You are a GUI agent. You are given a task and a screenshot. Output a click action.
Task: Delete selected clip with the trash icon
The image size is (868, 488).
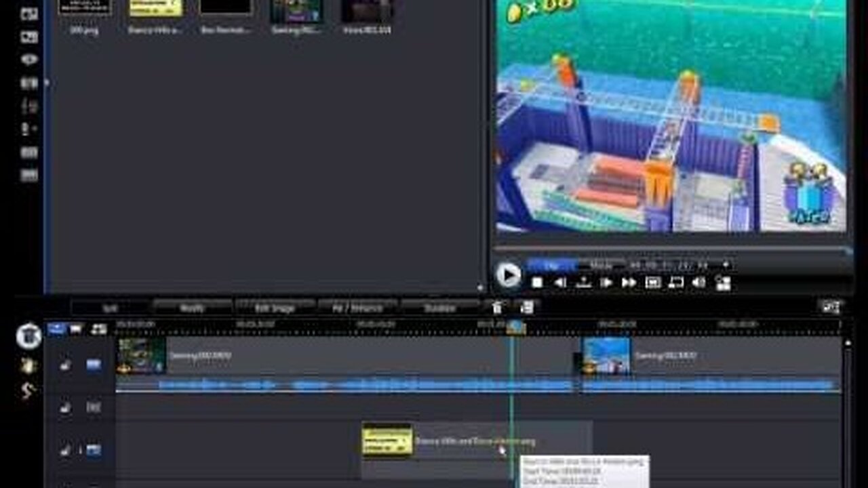tap(497, 308)
